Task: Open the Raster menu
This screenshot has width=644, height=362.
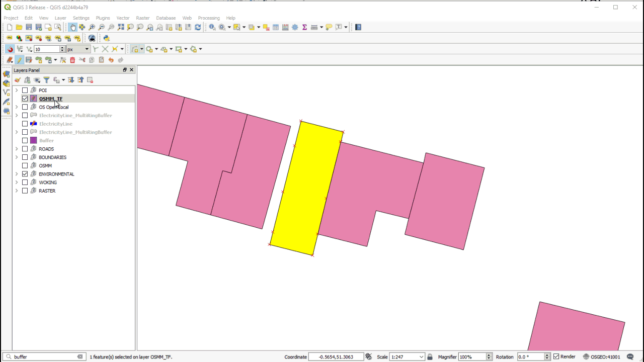Action: point(143,18)
